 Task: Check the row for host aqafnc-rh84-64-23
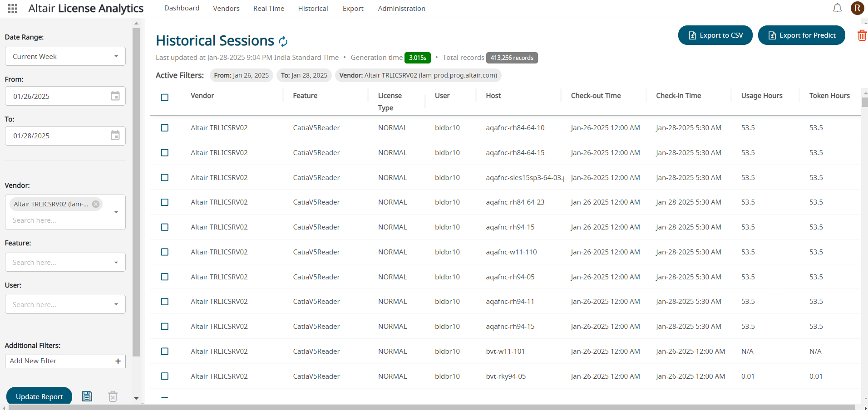pyautogui.click(x=165, y=202)
